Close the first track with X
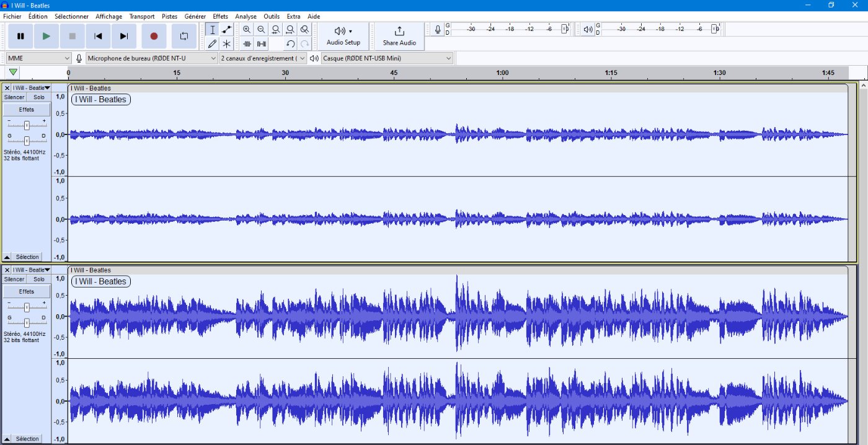The width and height of the screenshot is (868, 445). [7, 88]
